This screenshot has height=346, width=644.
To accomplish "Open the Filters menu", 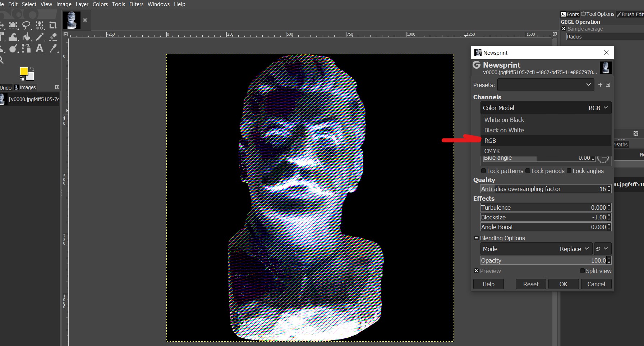I will (x=136, y=4).
